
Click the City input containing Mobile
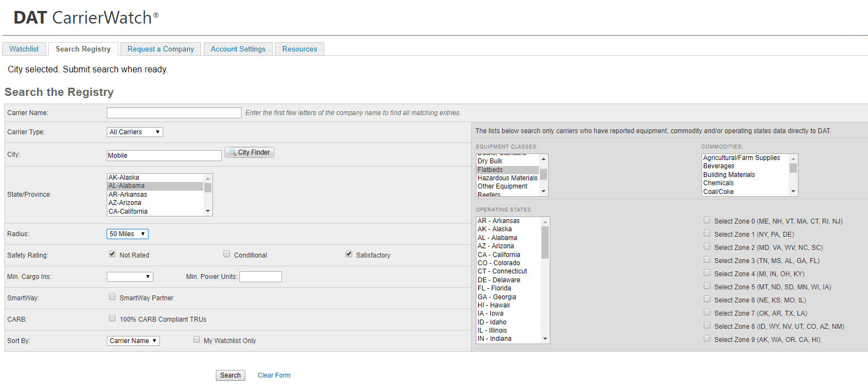click(x=164, y=156)
